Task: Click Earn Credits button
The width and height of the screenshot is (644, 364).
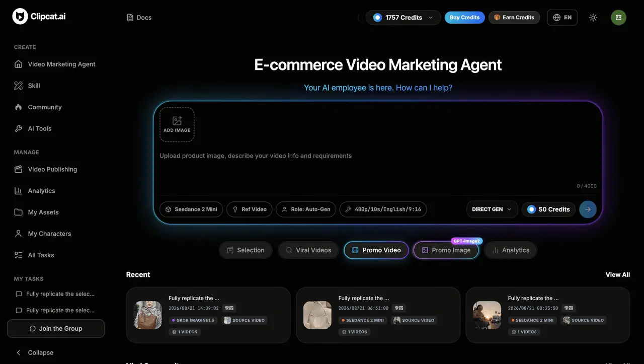Action: 514,18
